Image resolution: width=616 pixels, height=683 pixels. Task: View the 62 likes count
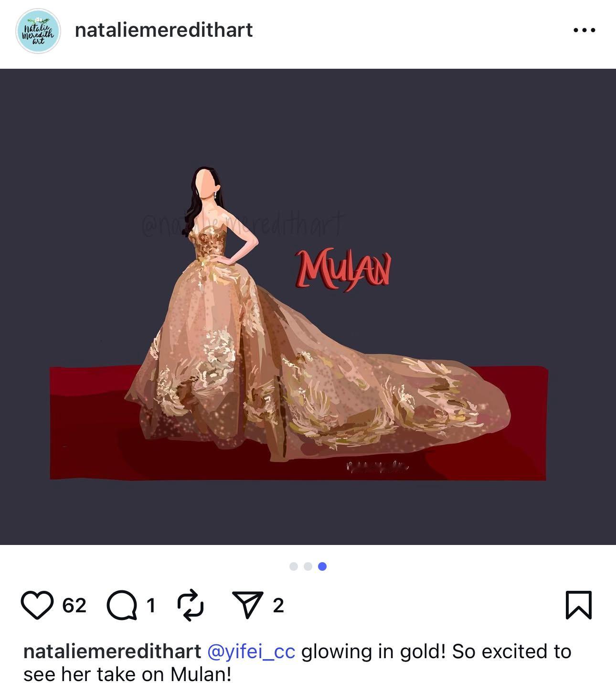click(x=74, y=606)
